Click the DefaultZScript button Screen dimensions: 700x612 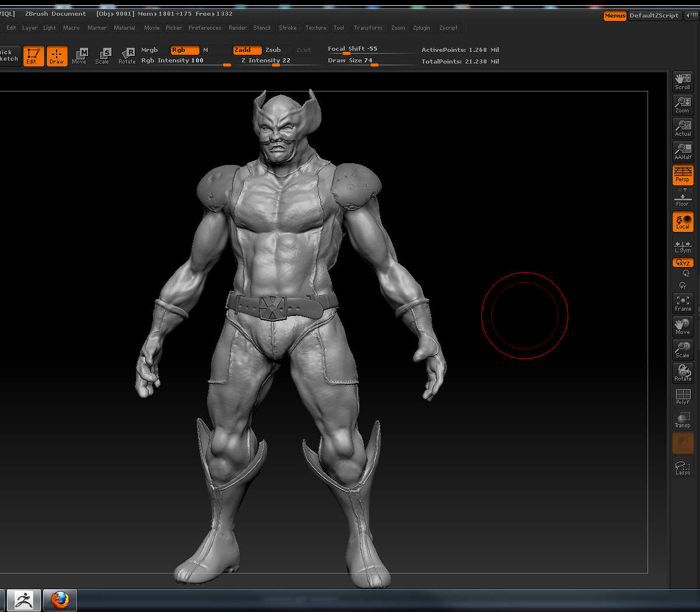654,16
